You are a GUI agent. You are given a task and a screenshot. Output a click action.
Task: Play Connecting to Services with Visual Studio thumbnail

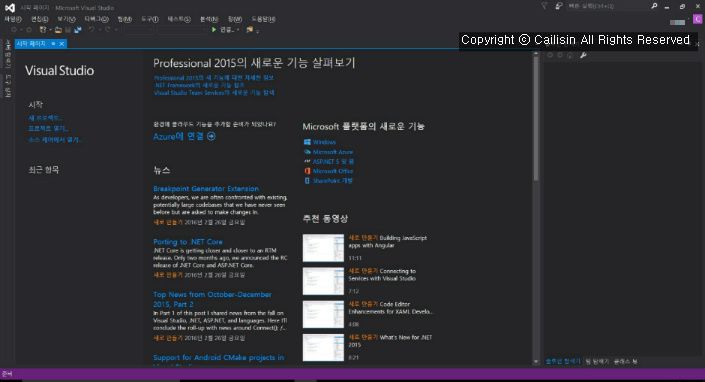tap(323, 281)
